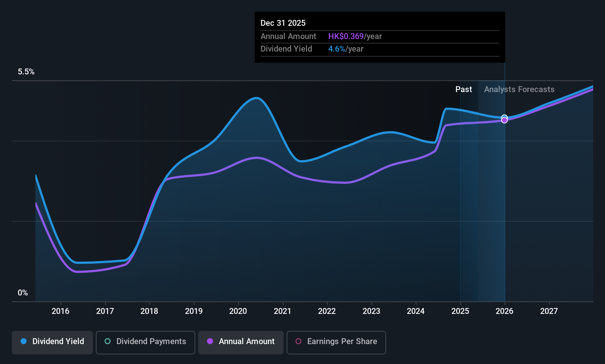The width and height of the screenshot is (605, 364).
Task: Toggle the Dividend Yield series
Action: (52, 343)
